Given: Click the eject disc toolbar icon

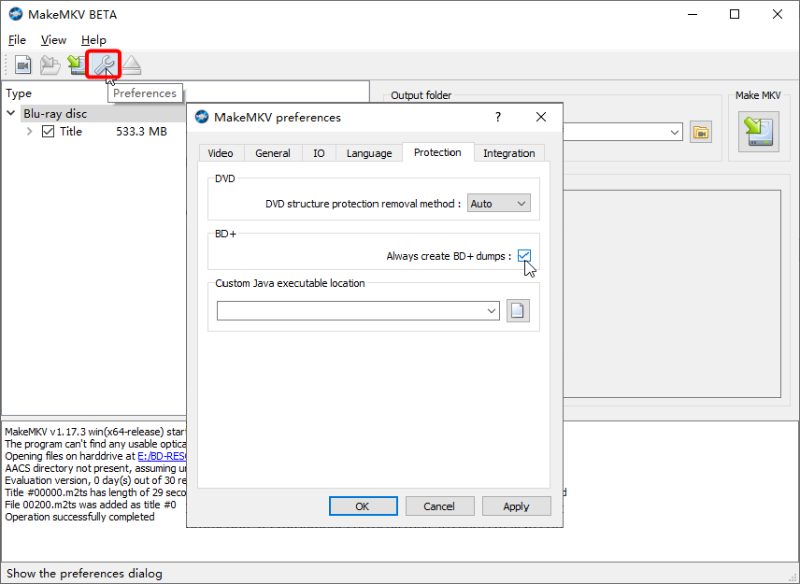Looking at the screenshot, I should [x=132, y=65].
